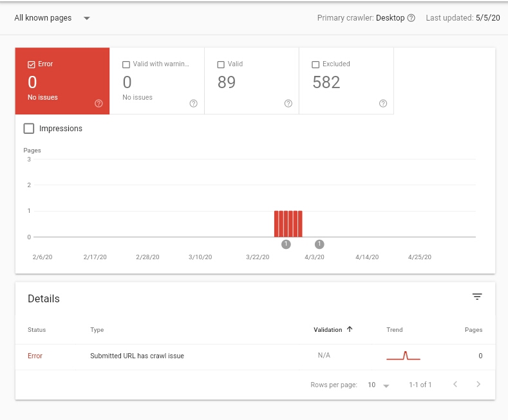
Task: Open help icon in Valid with warnings card
Action: tap(193, 103)
